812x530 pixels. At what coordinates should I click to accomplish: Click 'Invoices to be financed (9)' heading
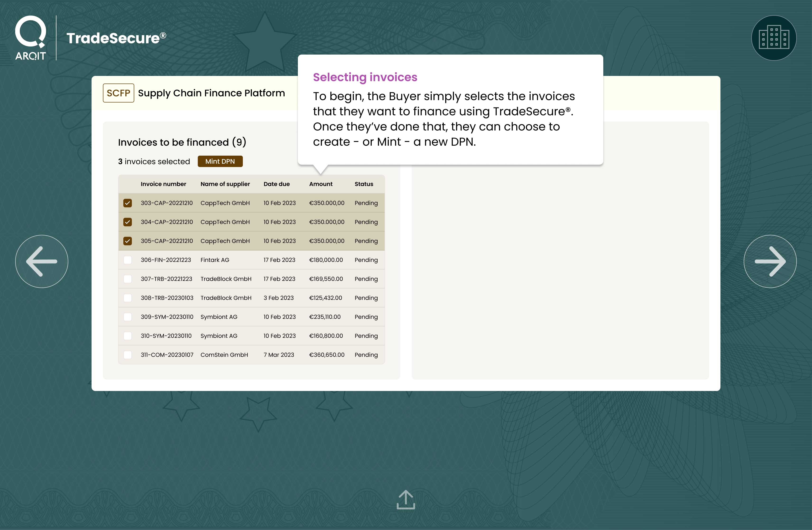pyautogui.click(x=182, y=142)
